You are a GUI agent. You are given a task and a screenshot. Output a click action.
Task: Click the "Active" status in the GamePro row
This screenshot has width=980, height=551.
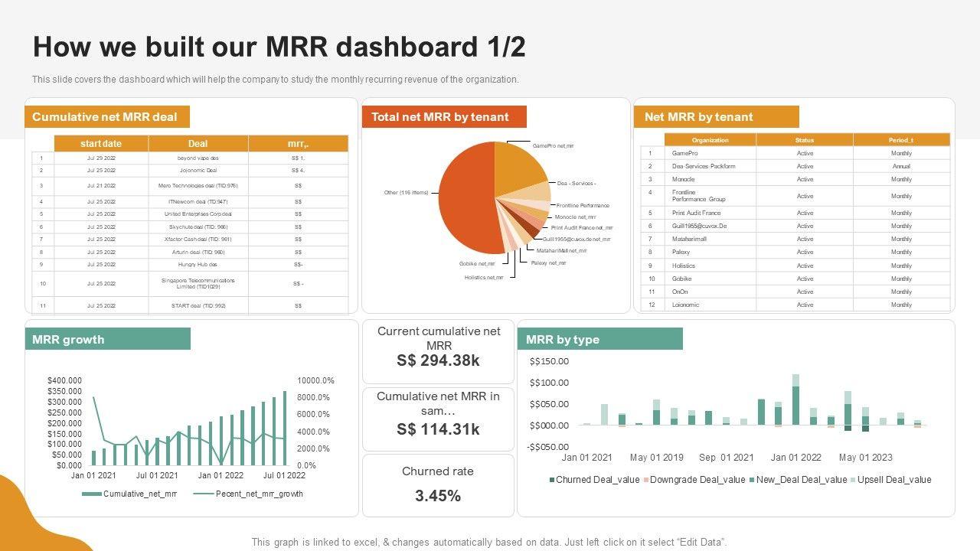[805, 154]
